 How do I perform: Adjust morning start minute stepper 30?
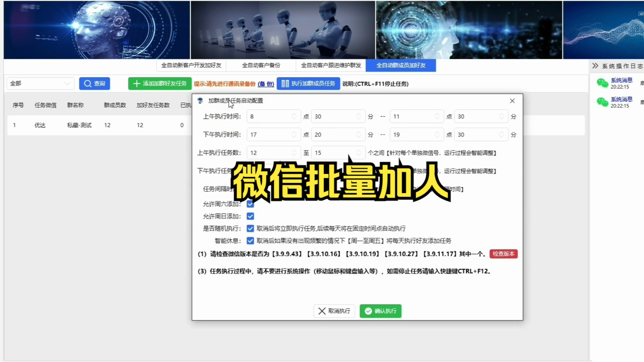click(359, 116)
